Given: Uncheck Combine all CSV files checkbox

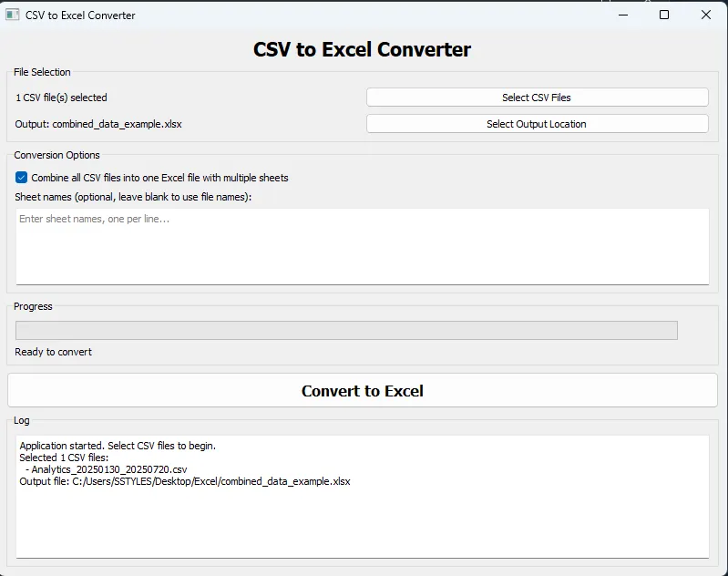Looking at the screenshot, I should point(21,178).
